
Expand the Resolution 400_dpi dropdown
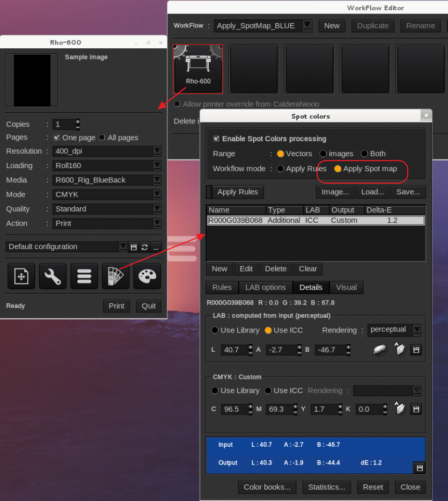click(157, 151)
